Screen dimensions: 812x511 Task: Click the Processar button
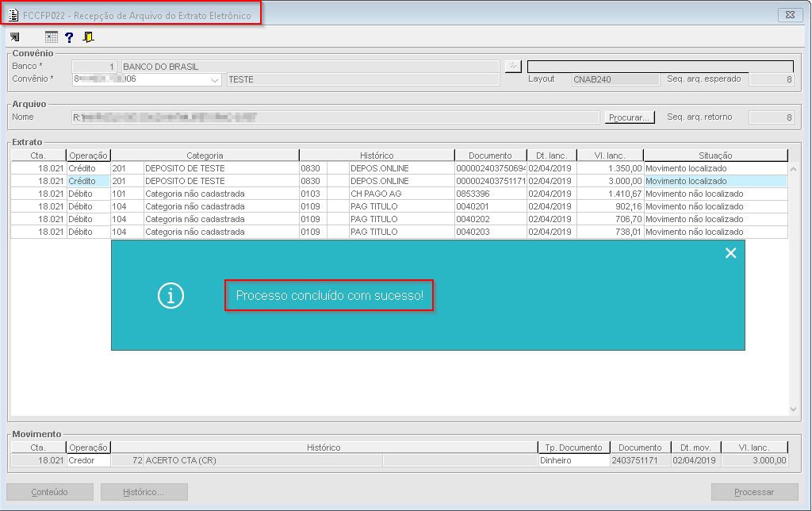pyautogui.click(x=755, y=492)
